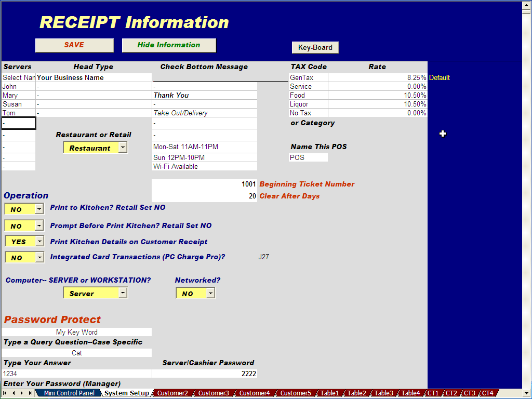Toggle the Networked NO selector
This screenshot has width=532, height=399.
[x=210, y=294]
